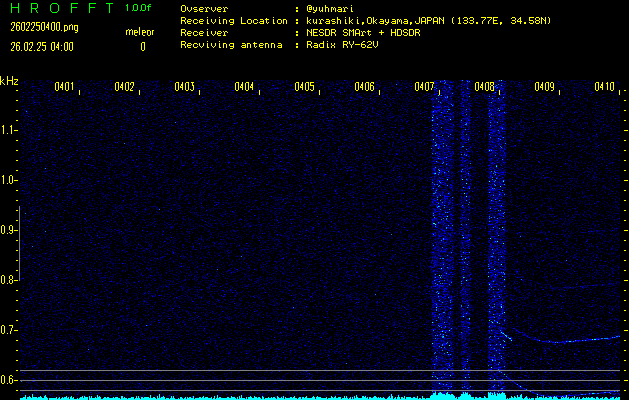Click the 0403 time marker
629x400 pixels.
click(184, 87)
